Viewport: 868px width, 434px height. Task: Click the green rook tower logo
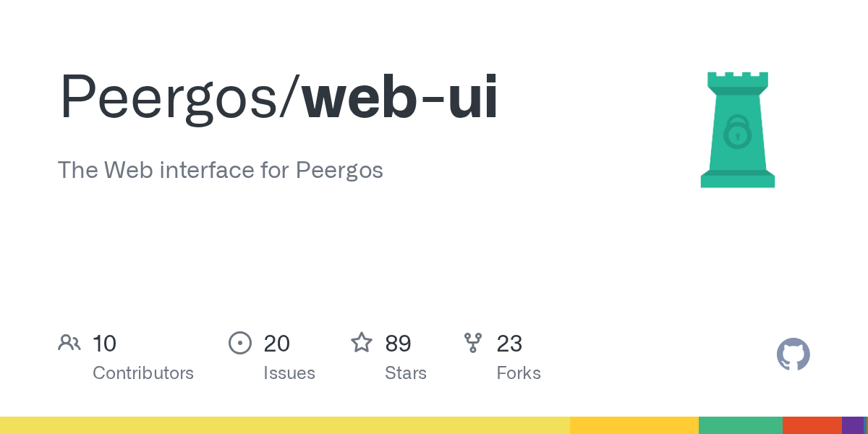pyautogui.click(x=737, y=130)
